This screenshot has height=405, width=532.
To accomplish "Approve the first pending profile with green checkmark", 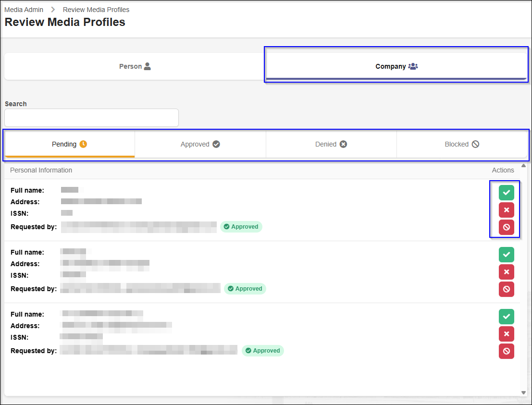I will tap(506, 193).
